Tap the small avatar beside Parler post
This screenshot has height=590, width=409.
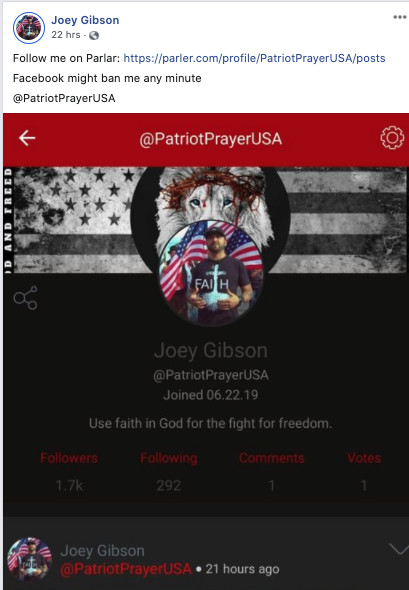pos(29,559)
